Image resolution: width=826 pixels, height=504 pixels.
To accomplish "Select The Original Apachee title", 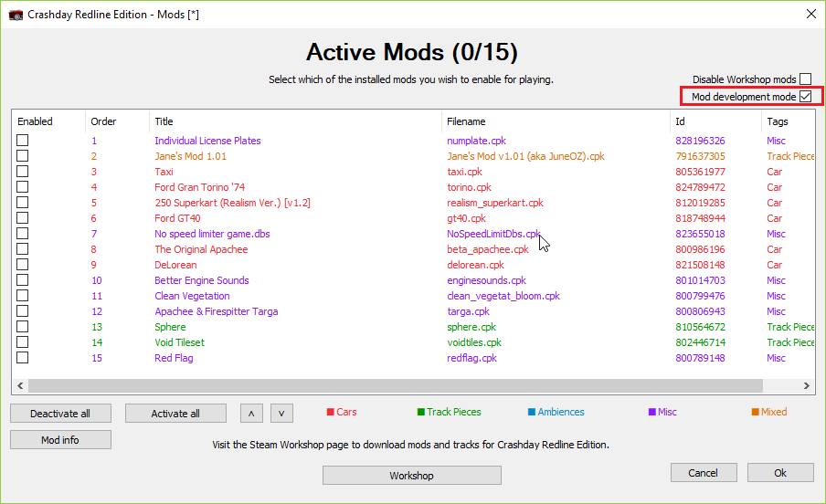I will pos(201,249).
